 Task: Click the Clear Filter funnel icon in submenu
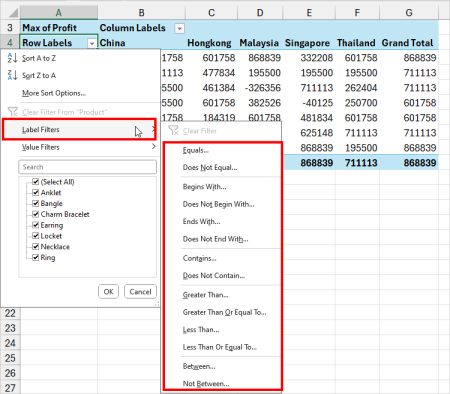pyautogui.click(x=173, y=130)
